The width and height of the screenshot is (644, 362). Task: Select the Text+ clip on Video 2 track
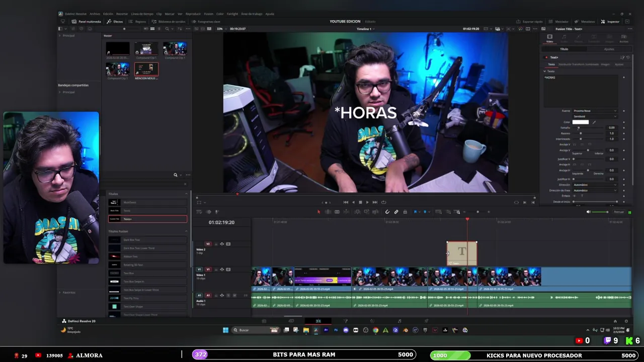click(x=462, y=253)
